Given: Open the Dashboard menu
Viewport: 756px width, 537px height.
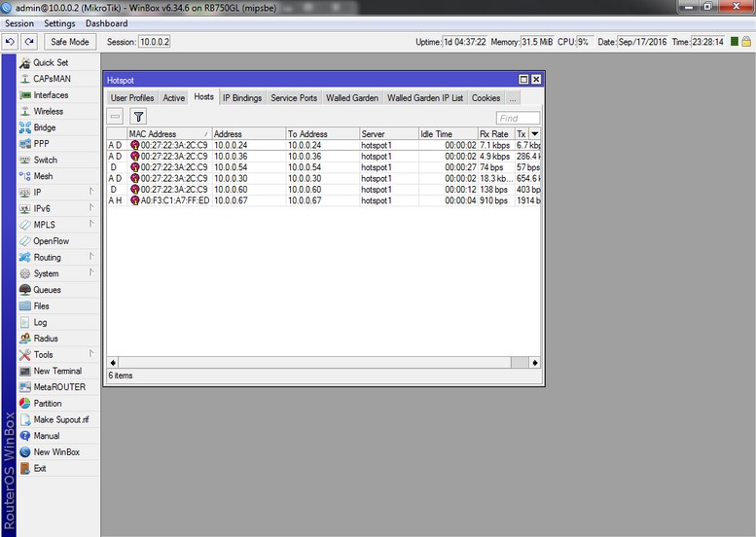Looking at the screenshot, I should [x=107, y=23].
